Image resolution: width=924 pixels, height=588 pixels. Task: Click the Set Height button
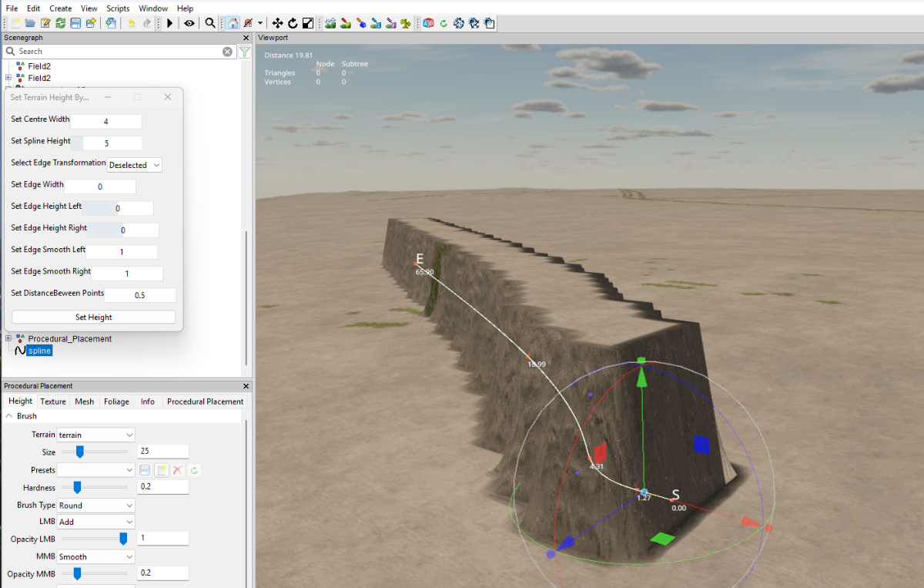click(x=94, y=317)
